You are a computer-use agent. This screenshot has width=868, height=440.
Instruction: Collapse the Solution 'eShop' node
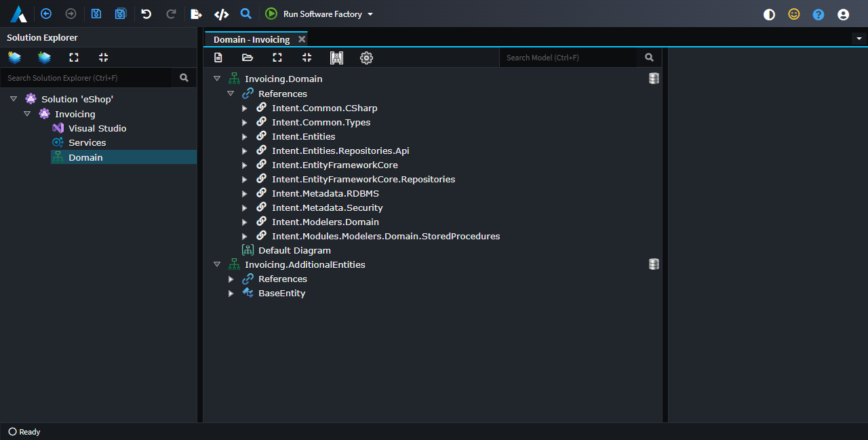14,99
